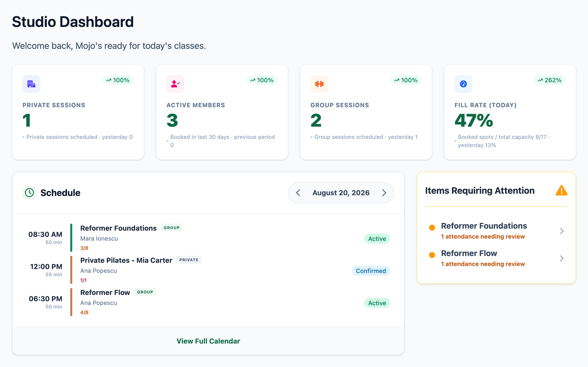The width and height of the screenshot is (588, 367).
Task: Select the Fill Rate 47% value
Action: pos(474,120)
